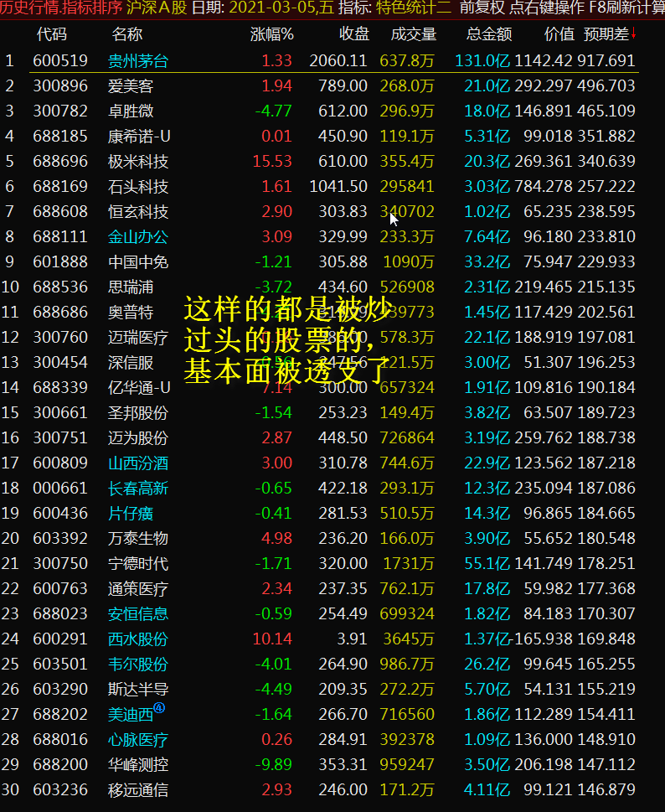Select stock 爱美客
The height and width of the screenshot is (812, 665).
[131, 86]
